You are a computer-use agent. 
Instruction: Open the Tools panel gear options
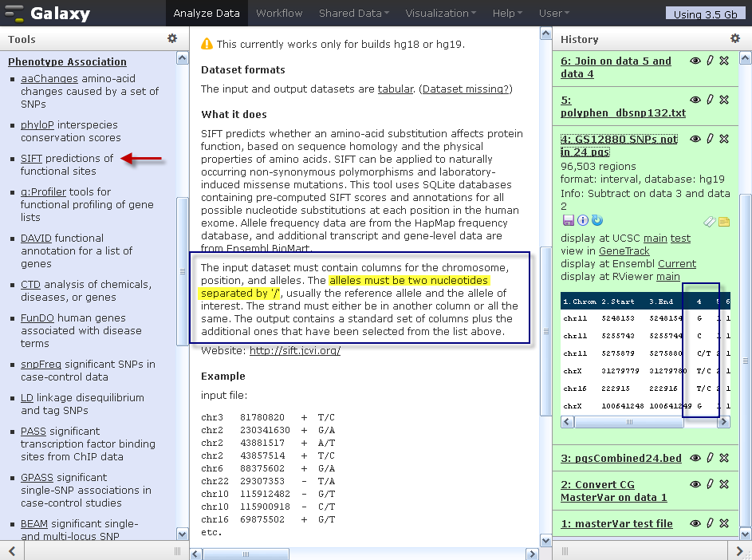pyautogui.click(x=172, y=38)
